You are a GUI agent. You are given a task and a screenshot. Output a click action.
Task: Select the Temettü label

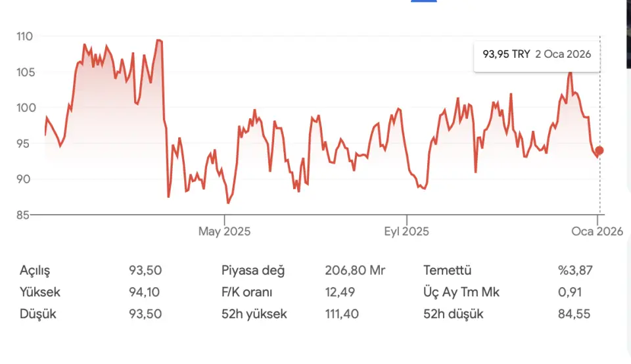coord(448,270)
